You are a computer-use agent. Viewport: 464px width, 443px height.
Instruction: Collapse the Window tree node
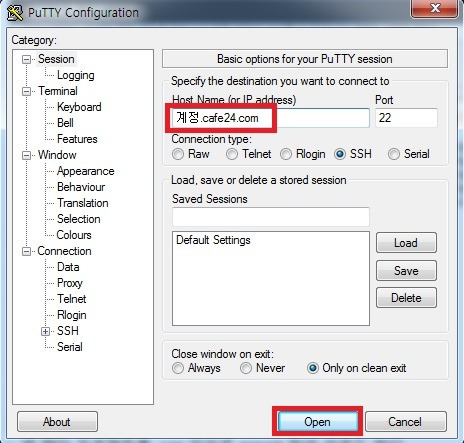[26, 155]
